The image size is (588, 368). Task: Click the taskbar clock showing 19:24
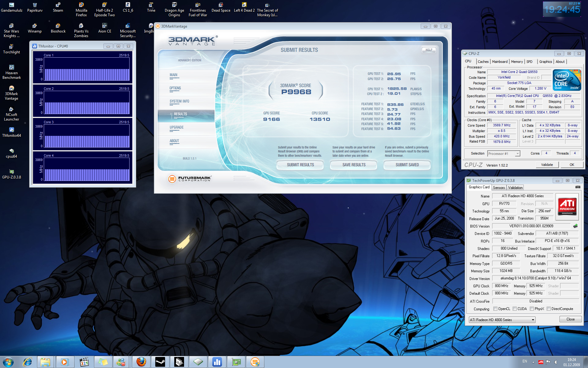571,362
